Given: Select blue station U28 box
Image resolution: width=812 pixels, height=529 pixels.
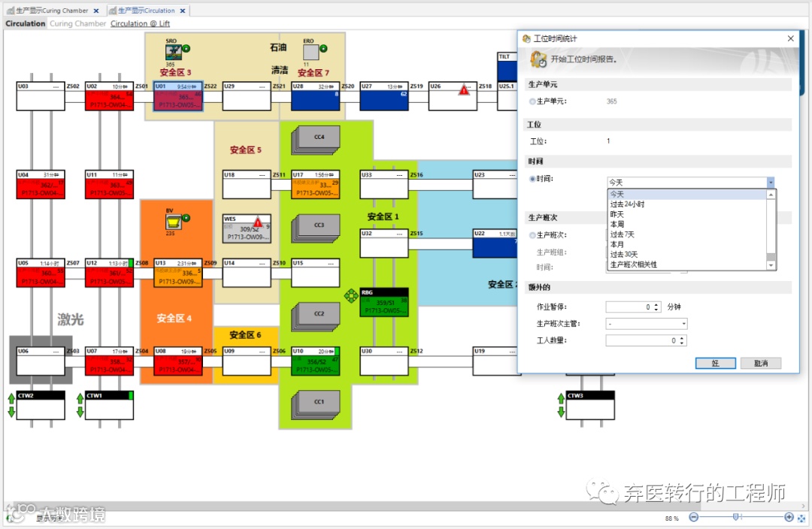Looking at the screenshot, I should click(315, 96).
